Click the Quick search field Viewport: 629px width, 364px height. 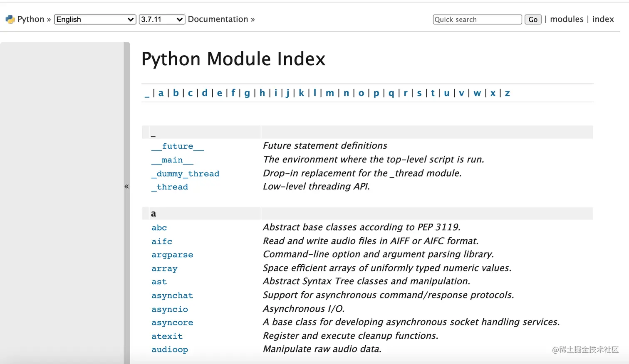tap(477, 20)
